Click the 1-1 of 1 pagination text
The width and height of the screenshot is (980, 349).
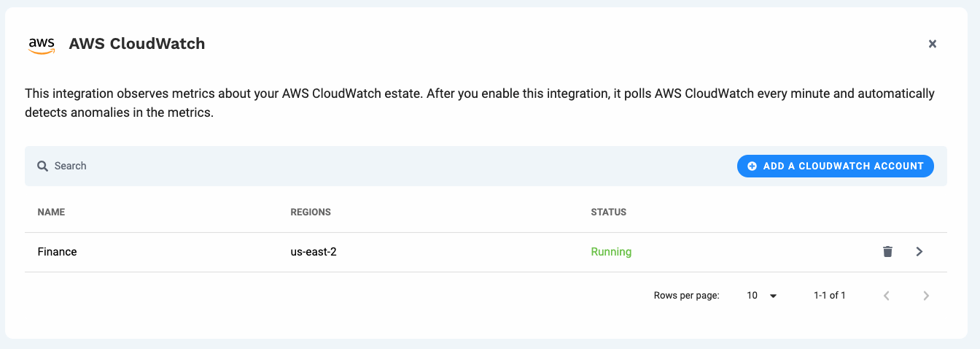830,296
